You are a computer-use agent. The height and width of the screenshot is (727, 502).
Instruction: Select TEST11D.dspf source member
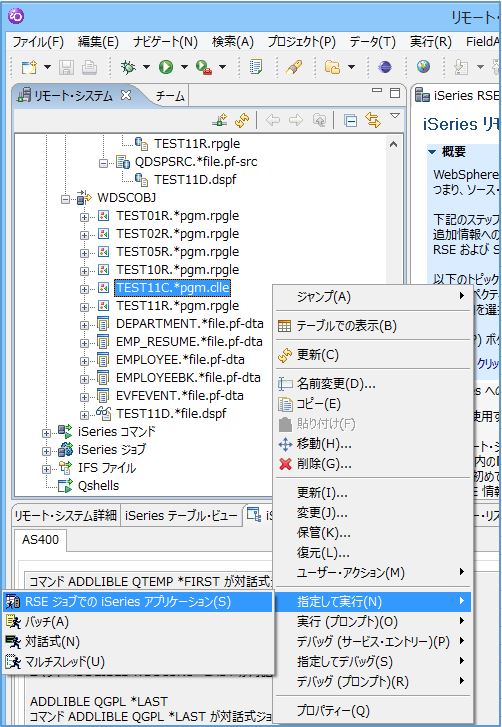click(x=195, y=179)
